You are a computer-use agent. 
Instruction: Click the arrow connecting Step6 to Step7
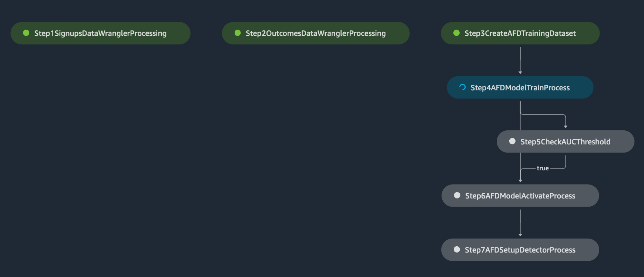520,223
